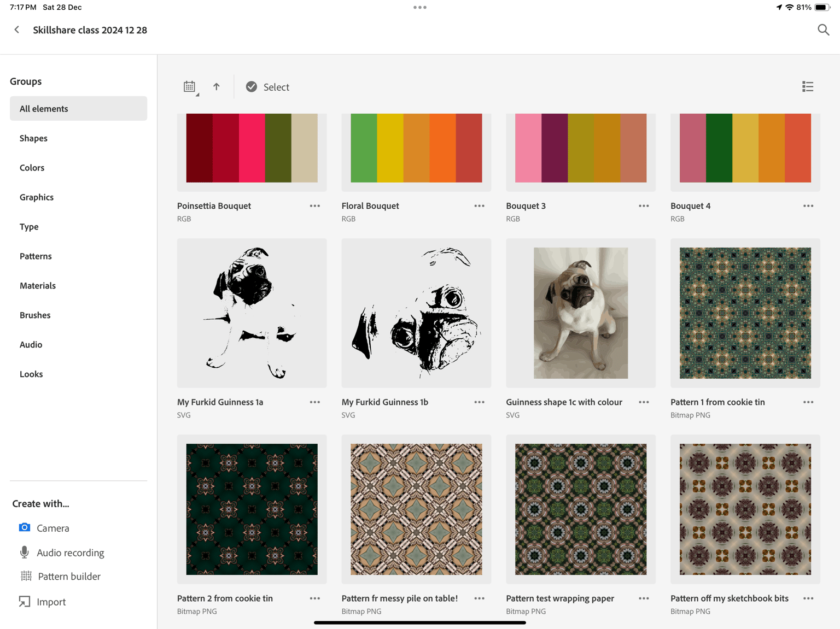840x629 pixels.
Task: Open more options for Guinness shape 1c
Action: pos(644,402)
